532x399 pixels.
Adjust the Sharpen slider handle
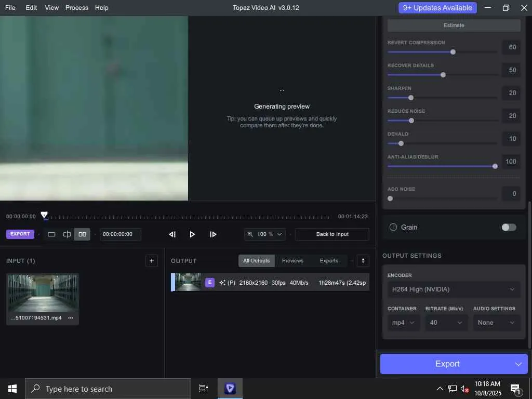[x=411, y=98]
